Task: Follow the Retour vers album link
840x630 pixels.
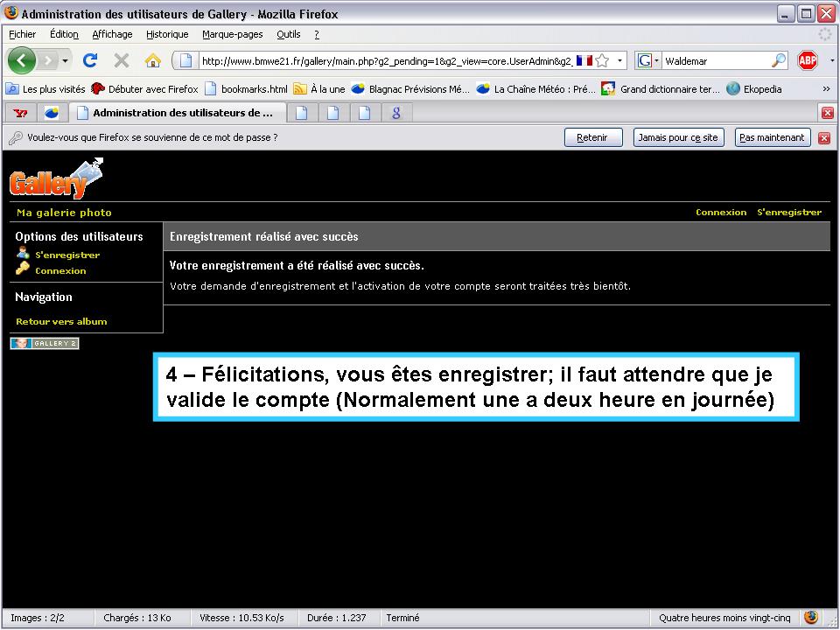Action: coord(61,321)
